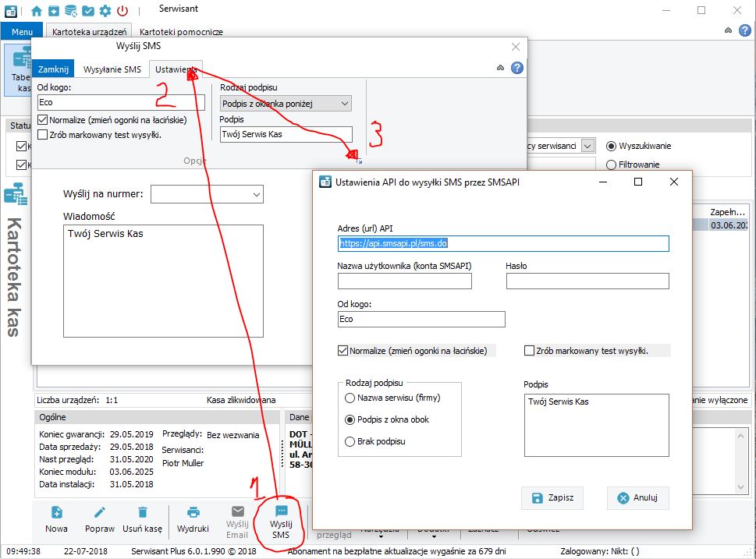Click the power icon in quick toolbar
The width and height of the screenshot is (756, 559).
(x=122, y=11)
